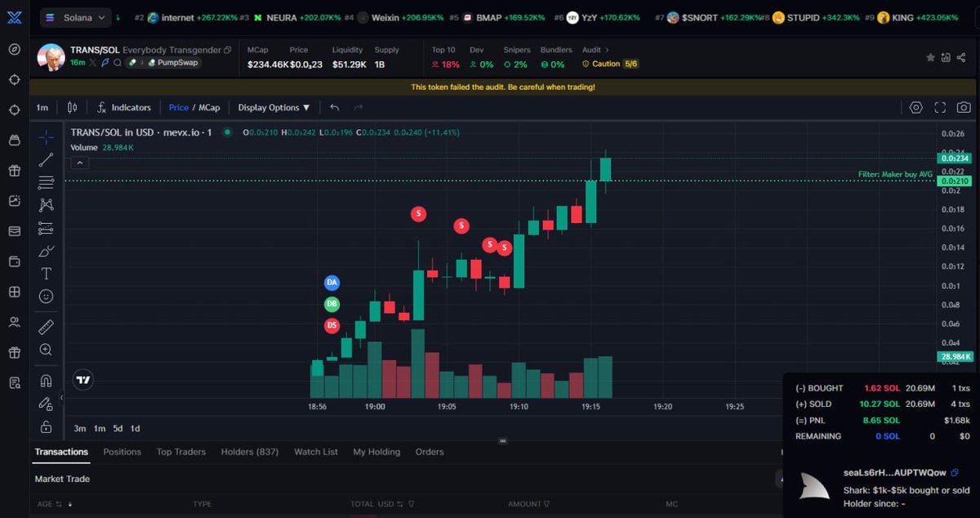Open the users/referral icon in left sidebar

click(x=14, y=322)
